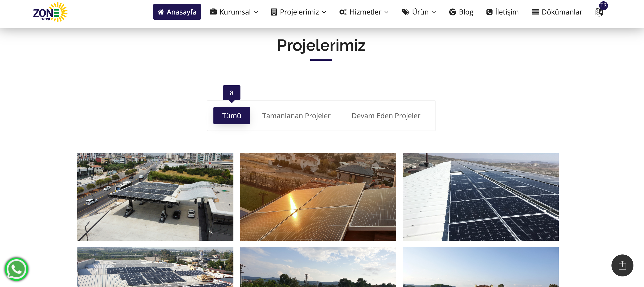Screen dimensions: 644x287
Task: Open the Blog link
Action: click(x=461, y=12)
